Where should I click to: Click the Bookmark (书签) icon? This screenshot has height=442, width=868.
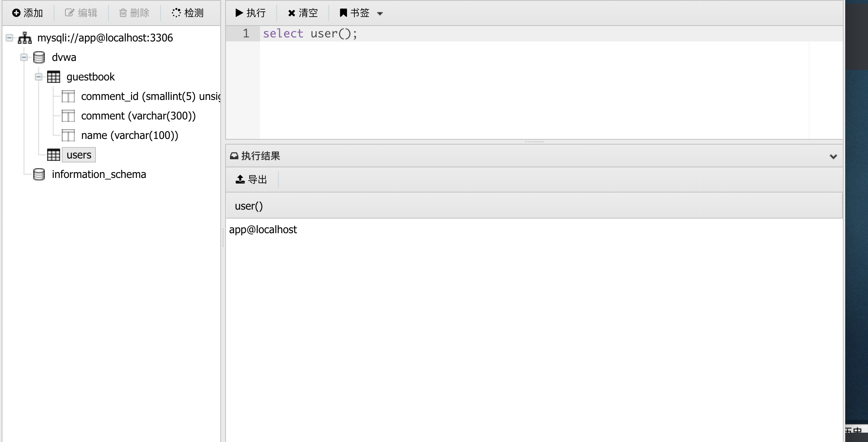tap(343, 13)
